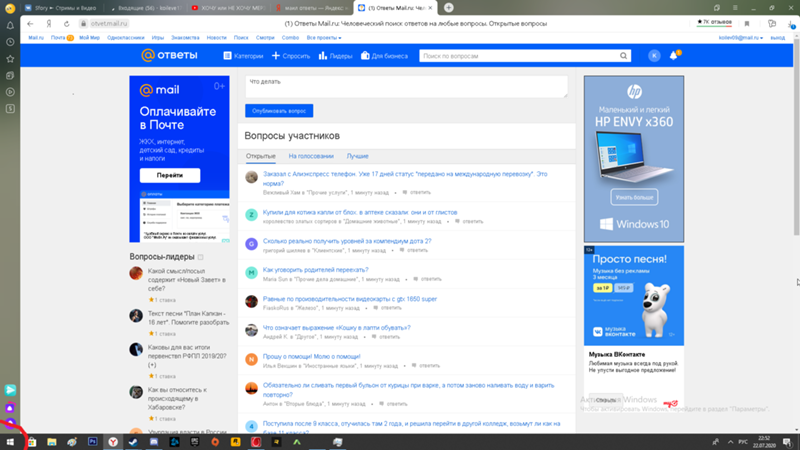Open question about компендиум дота 2
Screen dimensions: 800x450
(x=347, y=241)
